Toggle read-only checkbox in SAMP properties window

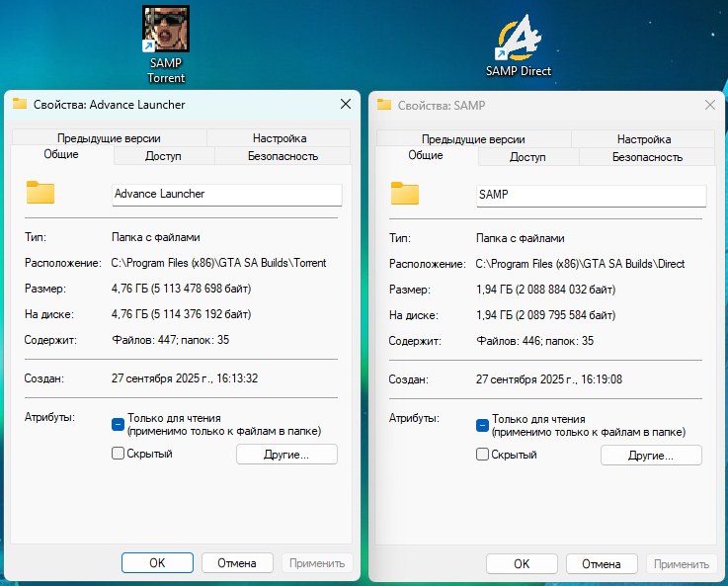482,425
